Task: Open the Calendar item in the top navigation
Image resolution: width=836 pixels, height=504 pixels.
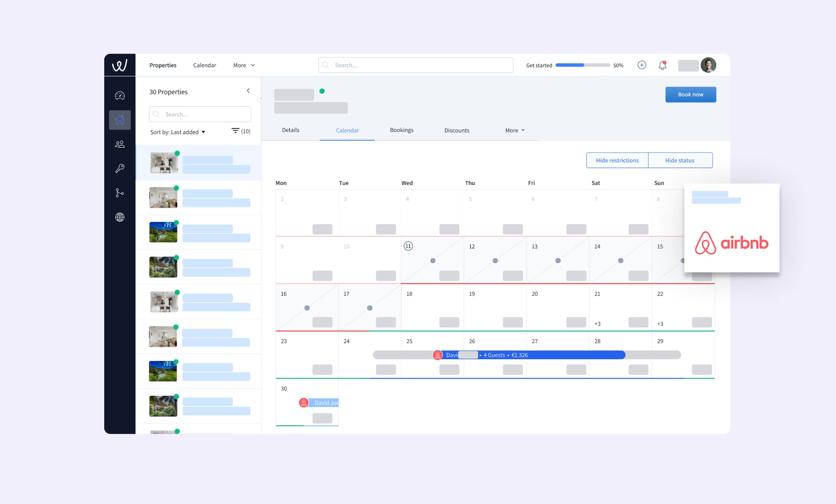Action: pyautogui.click(x=204, y=65)
